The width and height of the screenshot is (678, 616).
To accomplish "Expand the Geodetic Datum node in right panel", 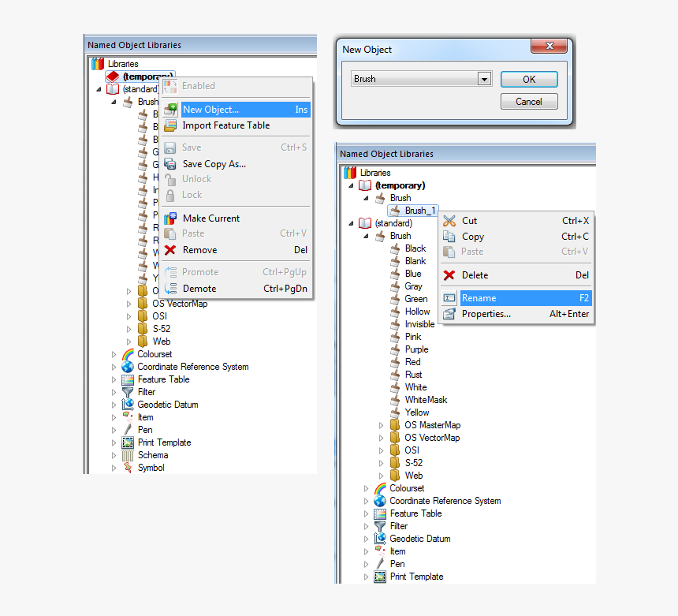I will point(367,539).
